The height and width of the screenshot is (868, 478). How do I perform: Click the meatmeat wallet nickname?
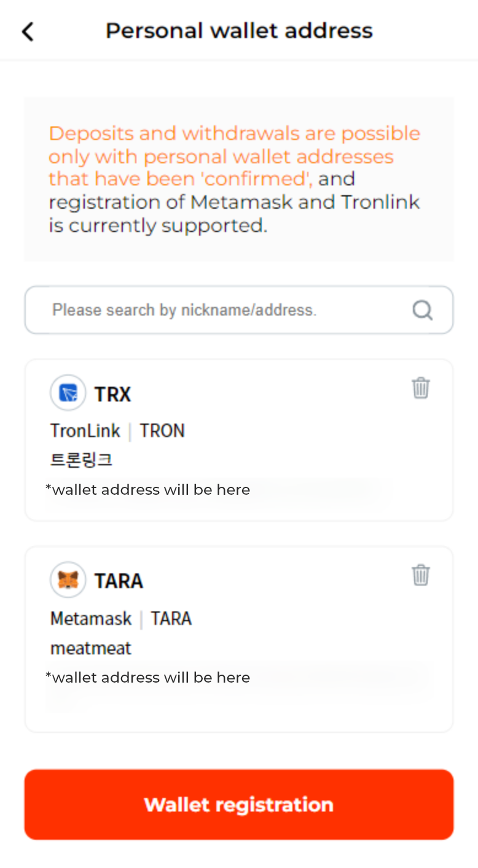pos(91,648)
